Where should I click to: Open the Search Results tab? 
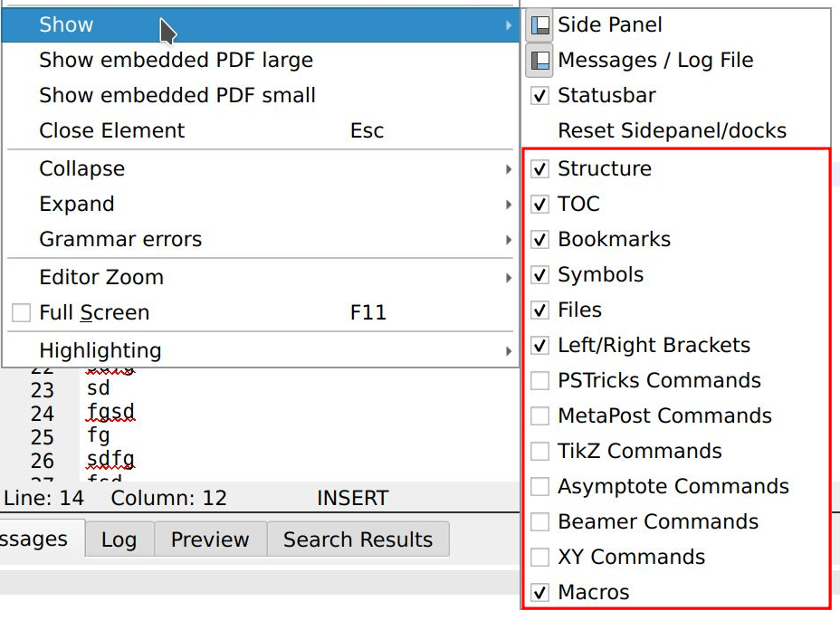click(358, 540)
